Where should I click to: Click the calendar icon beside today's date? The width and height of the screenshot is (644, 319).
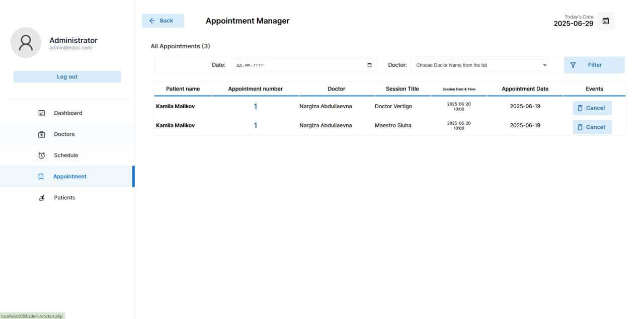[x=606, y=21]
